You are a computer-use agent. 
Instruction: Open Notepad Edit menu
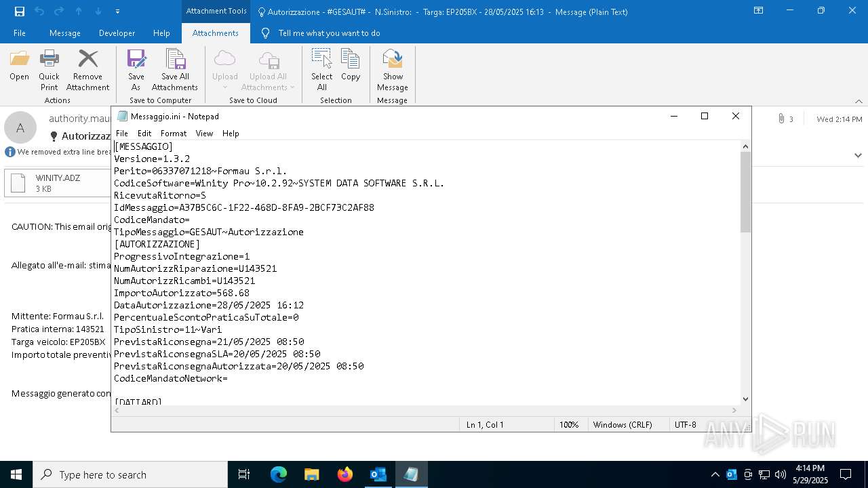144,134
